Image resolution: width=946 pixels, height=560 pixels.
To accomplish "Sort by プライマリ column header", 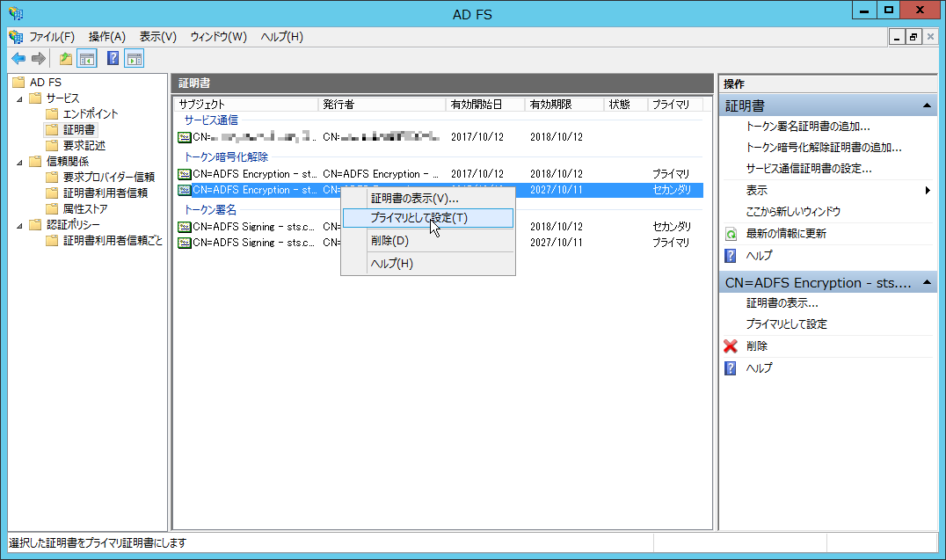I will tap(676, 105).
